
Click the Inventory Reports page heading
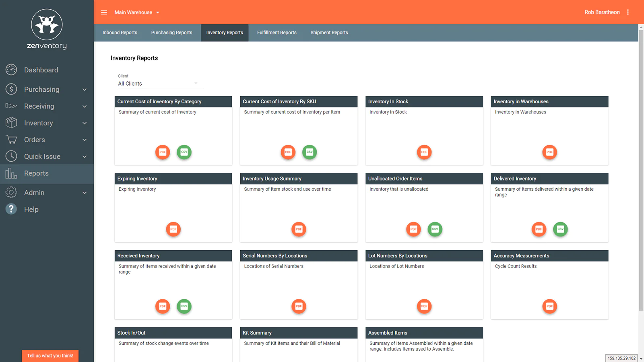pos(134,58)
